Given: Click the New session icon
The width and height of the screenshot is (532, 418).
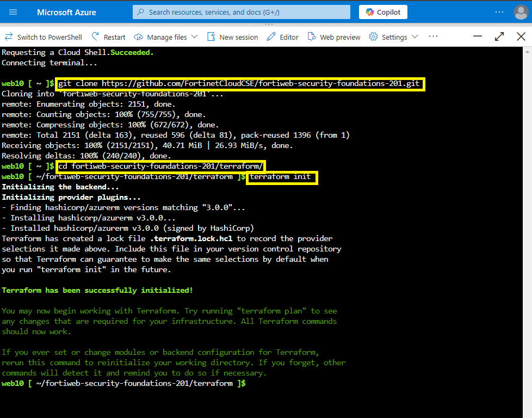Looking at the screenshot, I should 211,36.
